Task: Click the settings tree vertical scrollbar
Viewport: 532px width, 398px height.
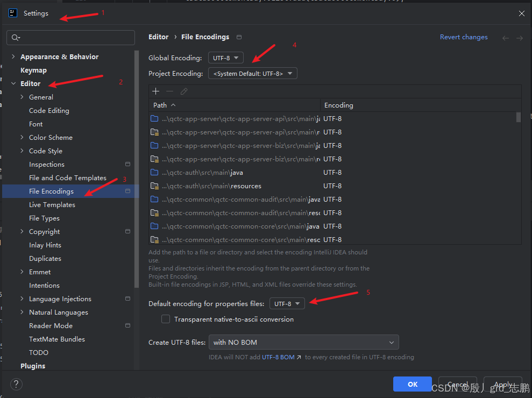Action: click(137, 169)
